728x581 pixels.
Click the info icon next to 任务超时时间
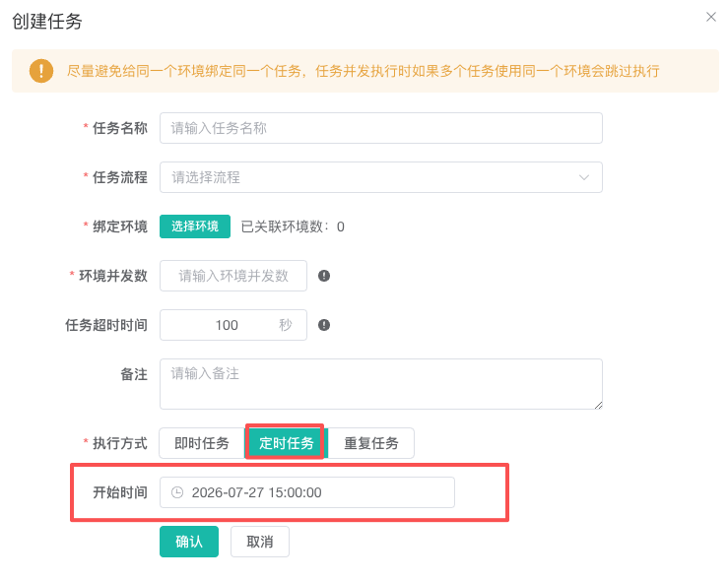point(324,325)
